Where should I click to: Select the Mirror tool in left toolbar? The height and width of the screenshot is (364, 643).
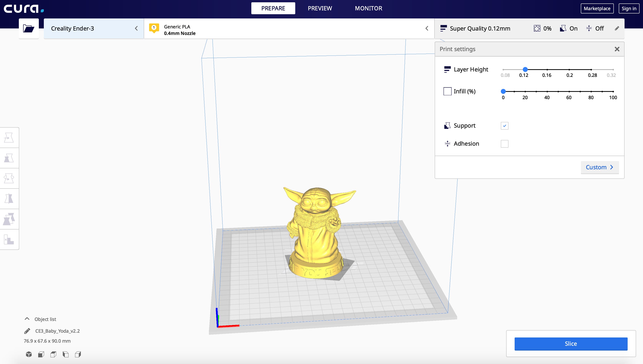9,199
